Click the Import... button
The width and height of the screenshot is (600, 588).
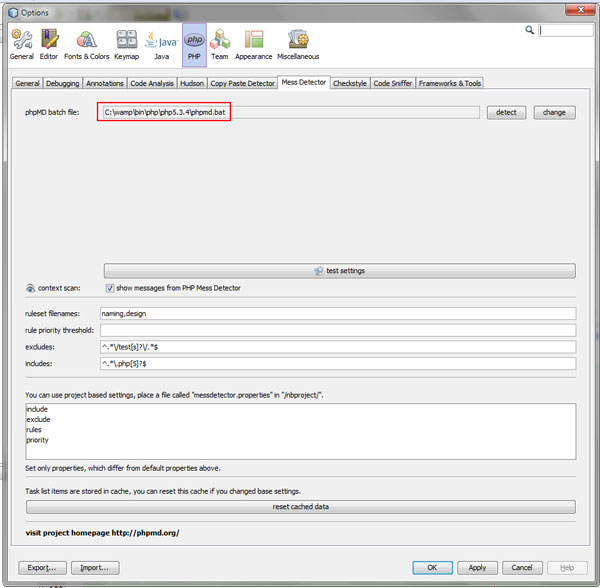(95, 568)
